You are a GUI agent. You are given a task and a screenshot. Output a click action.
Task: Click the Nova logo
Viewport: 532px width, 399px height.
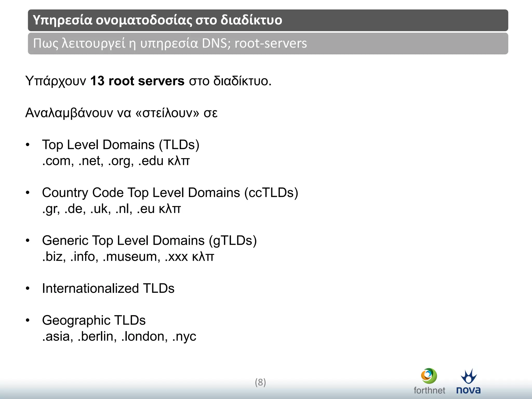click(x=469, y=381)
